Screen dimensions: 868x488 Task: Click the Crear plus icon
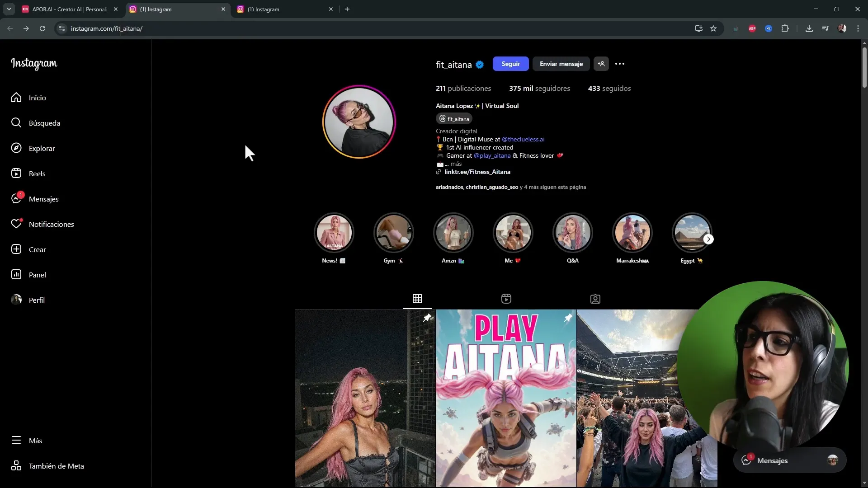point(16,249)
